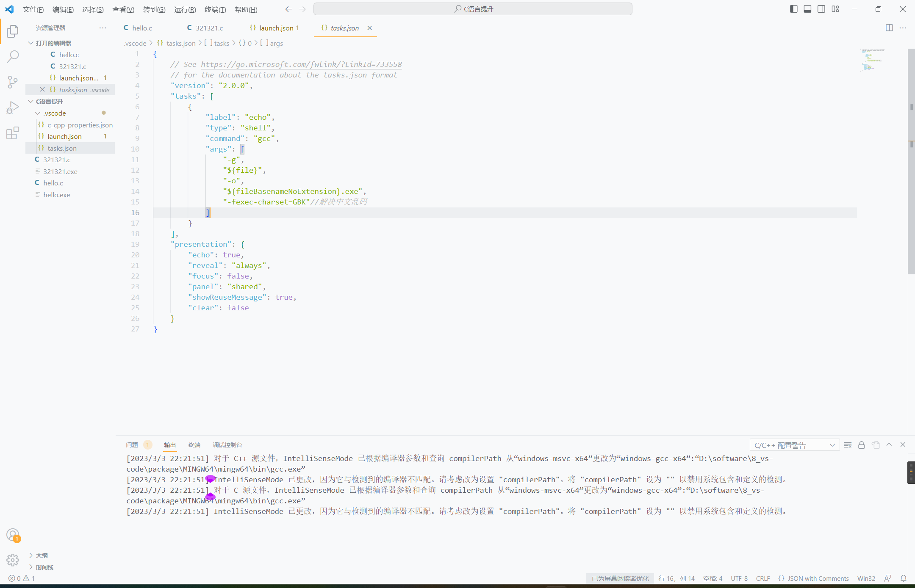Collapse the .vscode folder in explorer

coord(38,113)
